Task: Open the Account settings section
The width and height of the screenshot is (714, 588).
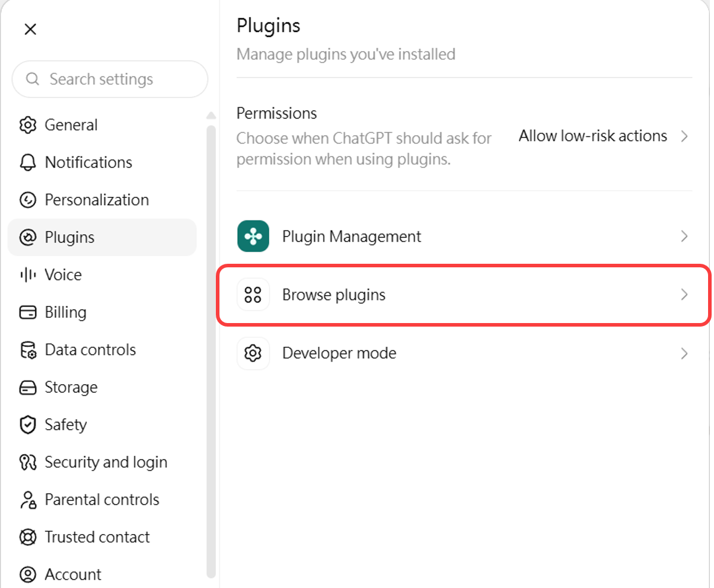Action: (x=102, y=574)
